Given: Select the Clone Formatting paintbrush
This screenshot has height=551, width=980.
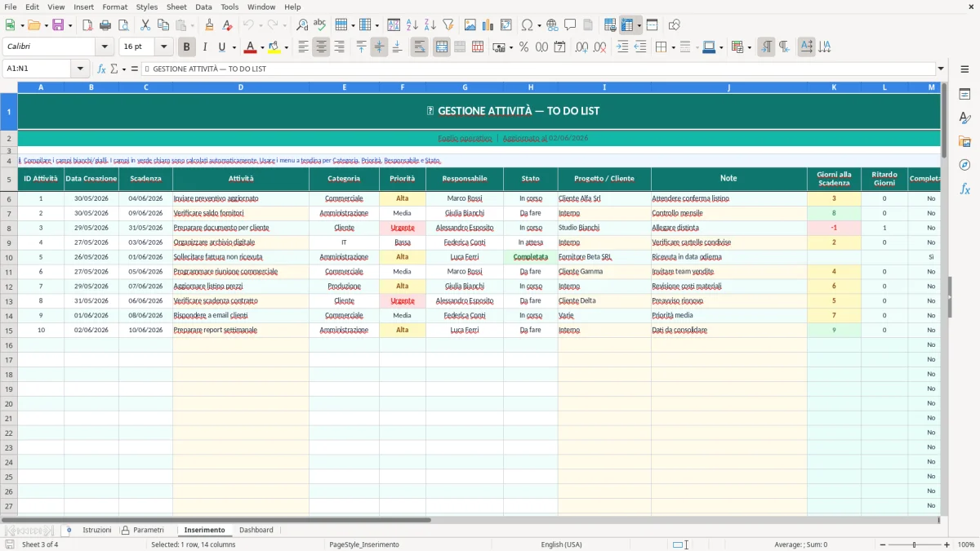Looking at the screenshot, I should [209, 25].
